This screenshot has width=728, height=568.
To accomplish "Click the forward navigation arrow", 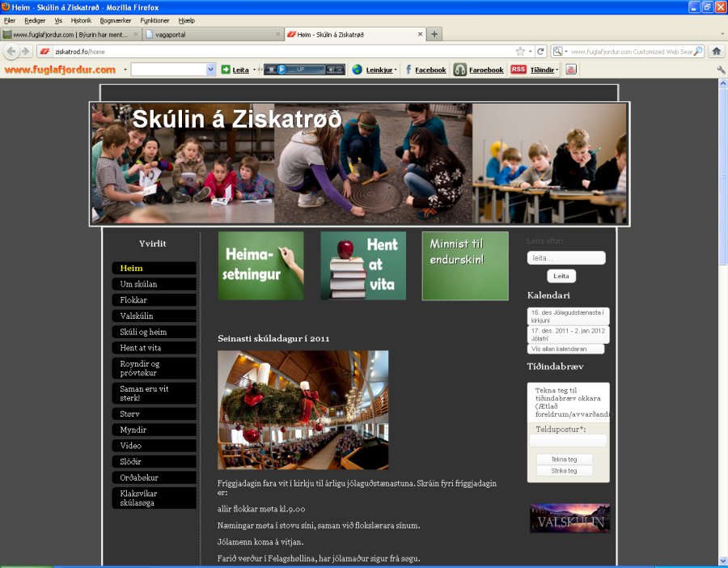I will [x=25, y=51].
